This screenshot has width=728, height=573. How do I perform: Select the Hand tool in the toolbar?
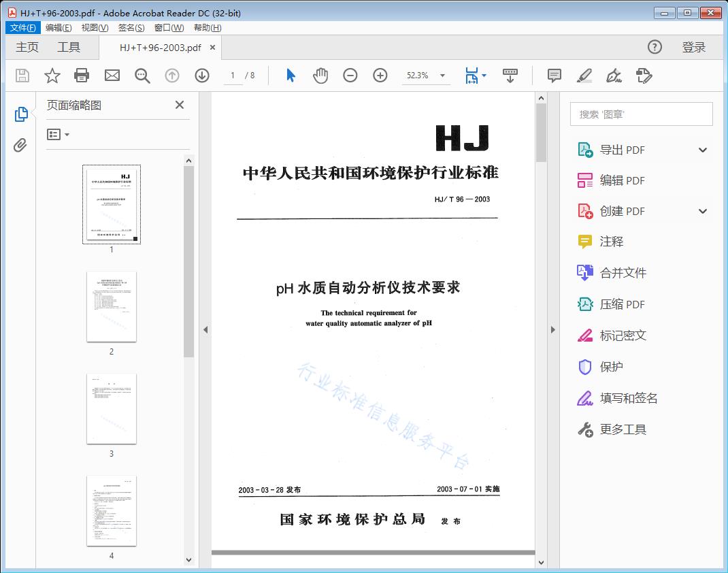(x=320, y=75)
